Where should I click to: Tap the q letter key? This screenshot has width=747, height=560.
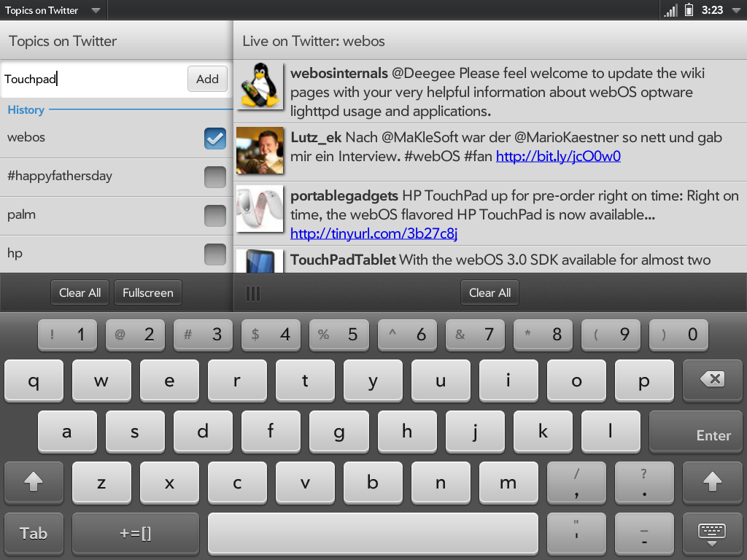point(34,380)
